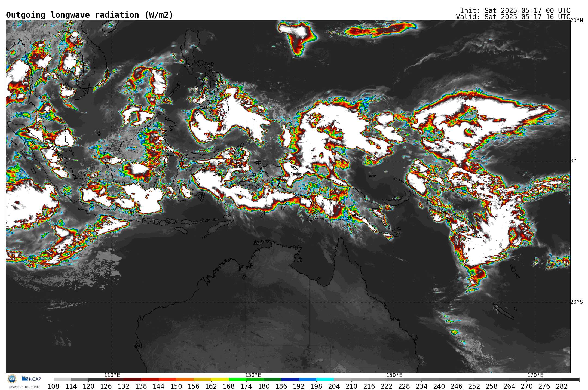Click the 20°N latitude label
Viewport: 588px width, 390px height.
click(x=577, y=20)
